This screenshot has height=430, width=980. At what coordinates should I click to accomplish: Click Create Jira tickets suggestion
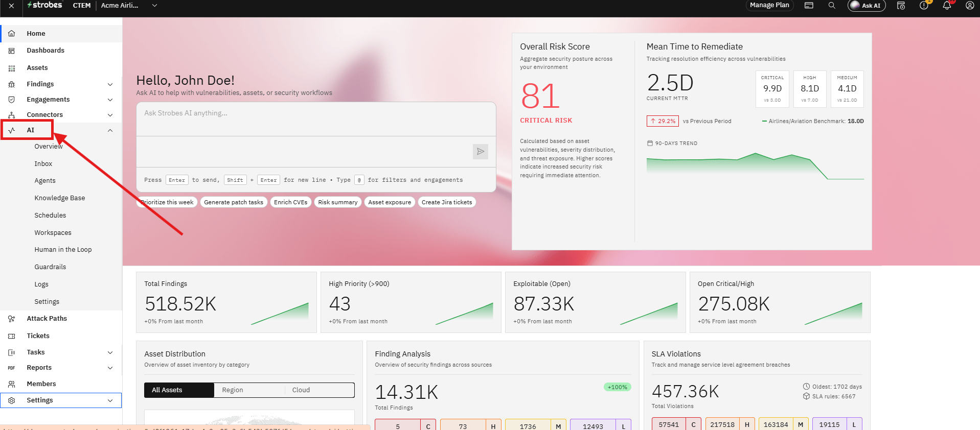tap(447, 202)
